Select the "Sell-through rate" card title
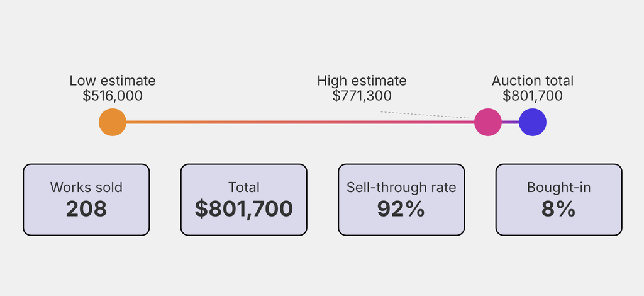The height and width of the screenshot is (296, 644). [x=401, y=187]
